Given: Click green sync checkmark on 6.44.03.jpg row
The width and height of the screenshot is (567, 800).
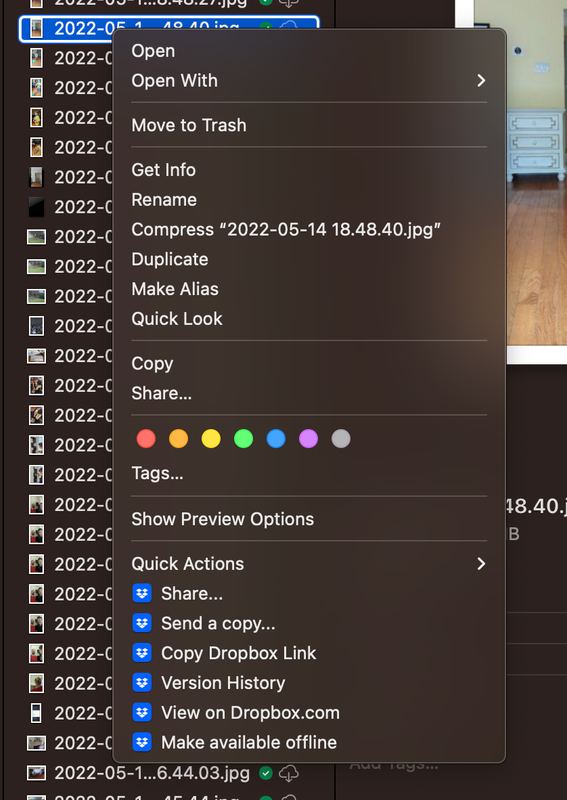Looking at the screenshot, I should click(x=265, y=773).
